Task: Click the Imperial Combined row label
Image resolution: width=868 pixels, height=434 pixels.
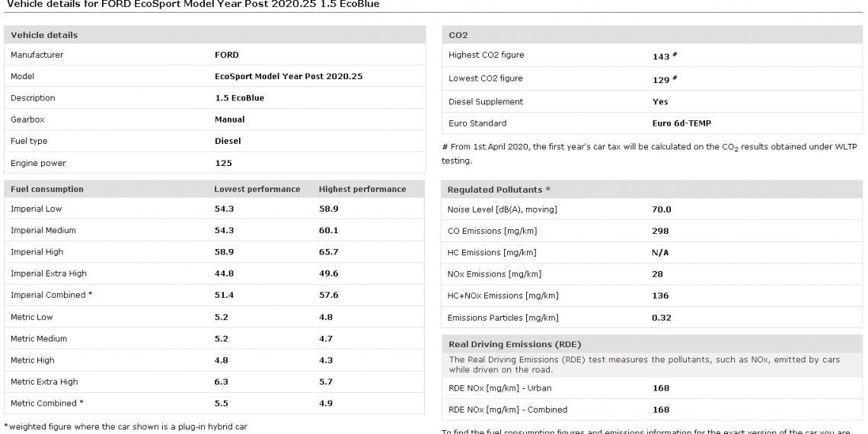Action: point(53,295)
